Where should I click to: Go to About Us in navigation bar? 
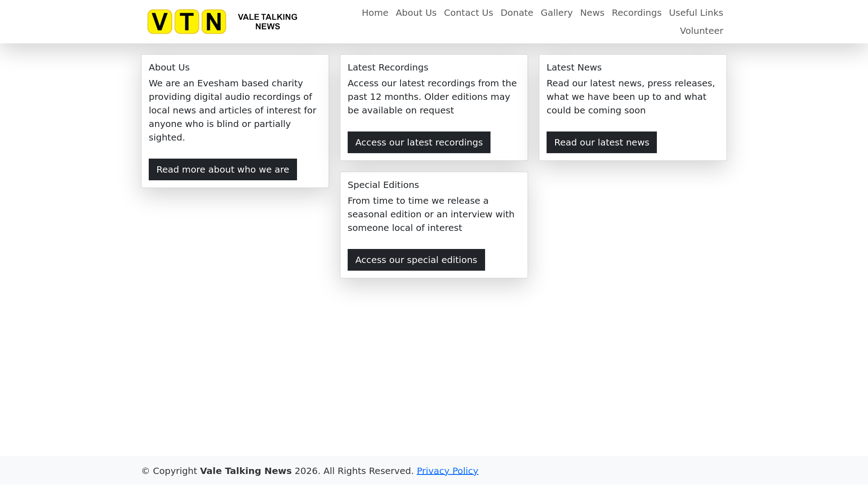416,13
